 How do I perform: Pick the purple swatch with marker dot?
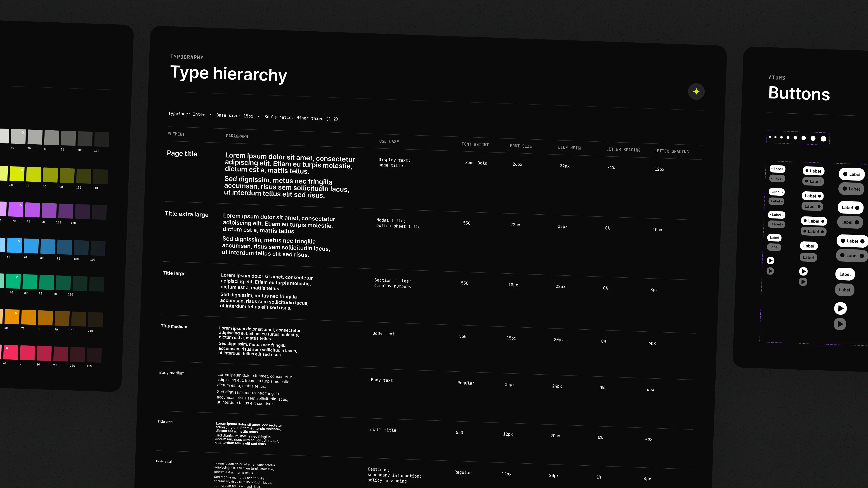[x=16, y=209]
